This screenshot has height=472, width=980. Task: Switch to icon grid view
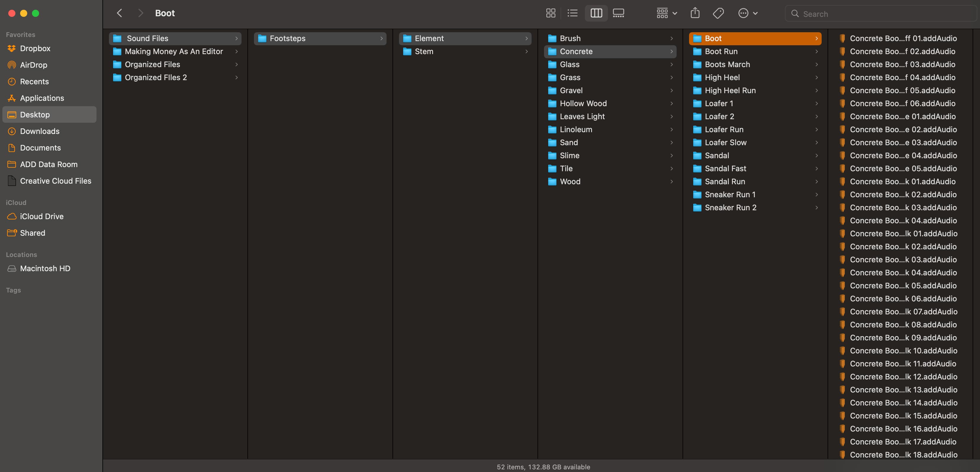coord(551,13)
